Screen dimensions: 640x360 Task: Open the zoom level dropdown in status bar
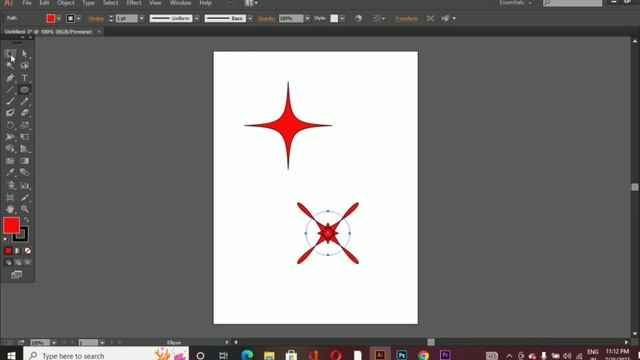coord(53,342)
